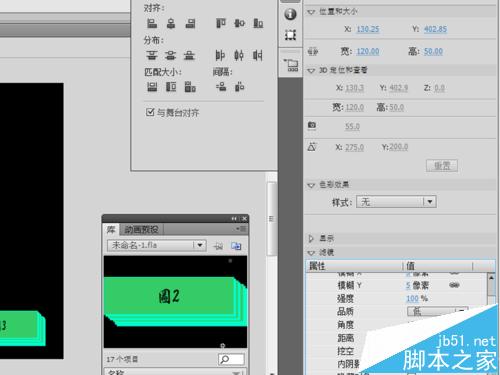Open the library panel options menu
Viewport: 500px width, 375px height.
[242, 229]
